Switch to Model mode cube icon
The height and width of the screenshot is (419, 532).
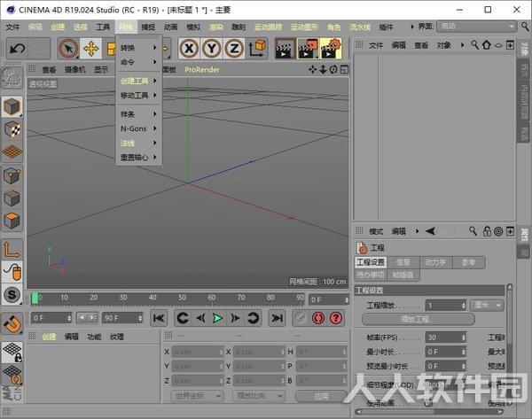click(12, 107)
